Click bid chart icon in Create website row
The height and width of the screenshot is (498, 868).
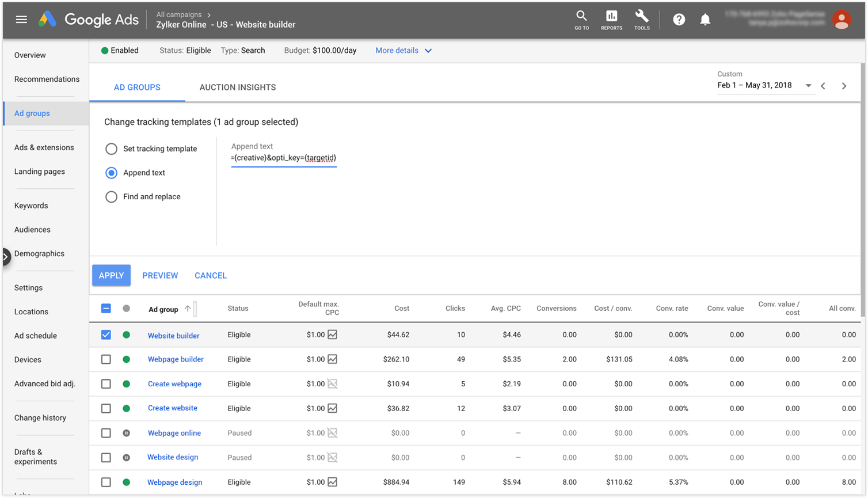(333, 408)
